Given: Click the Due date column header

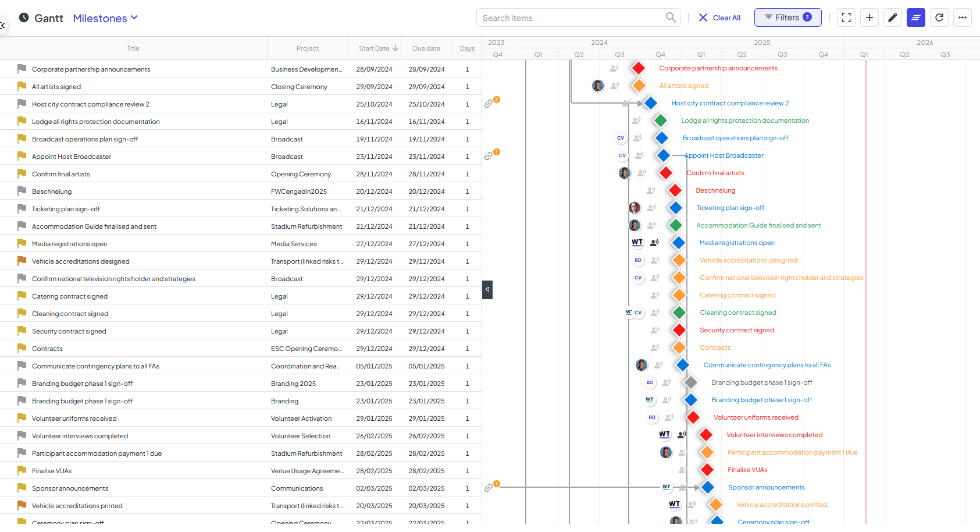Looking at the screenshot, I should (426, 48).
